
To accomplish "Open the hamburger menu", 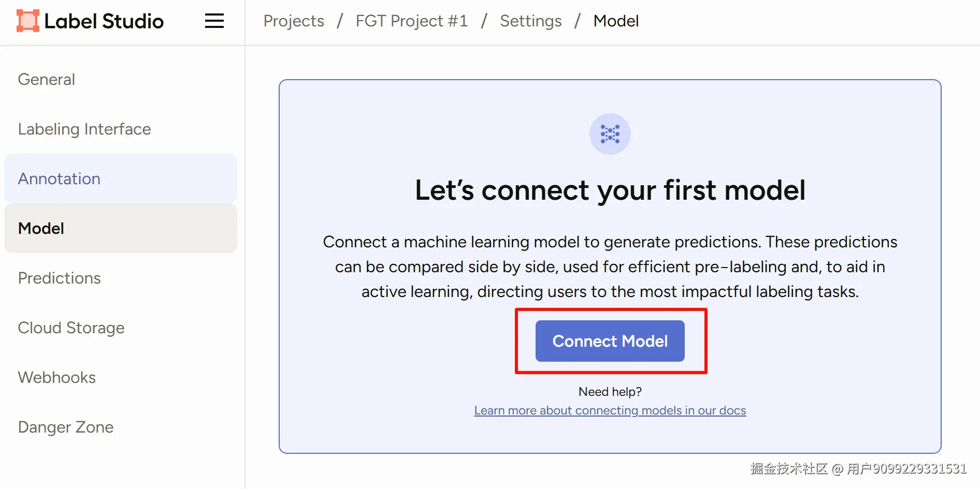I will [214, 21].
